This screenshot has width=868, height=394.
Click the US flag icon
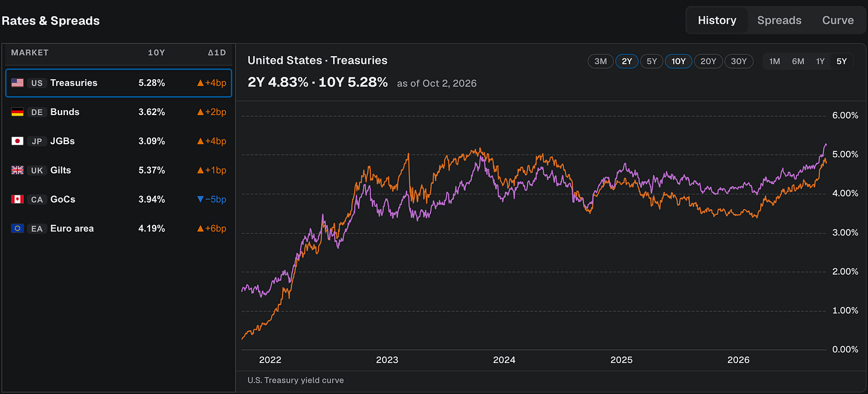point(17,83)
